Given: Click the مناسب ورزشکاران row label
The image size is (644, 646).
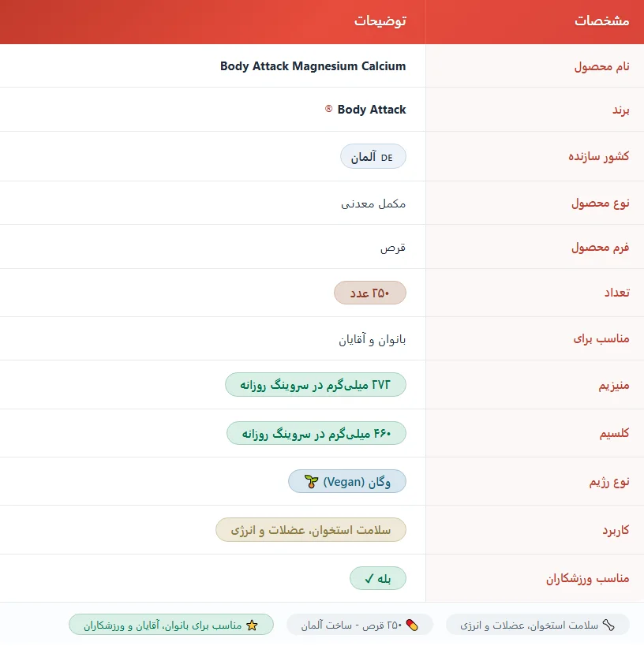Looking at the screenshot, I should [x=587, y=578].
